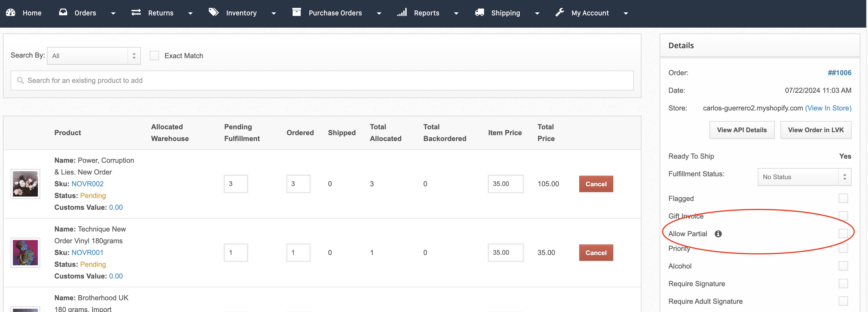868x312 pixels.
Task: Open SKU NOVR001 link
Action: click(x=87, y=253)
